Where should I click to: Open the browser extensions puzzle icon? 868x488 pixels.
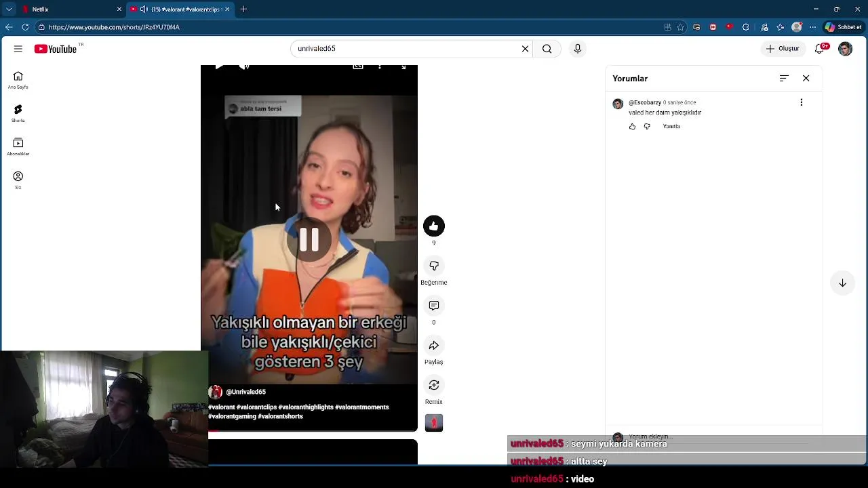(746, 27)
